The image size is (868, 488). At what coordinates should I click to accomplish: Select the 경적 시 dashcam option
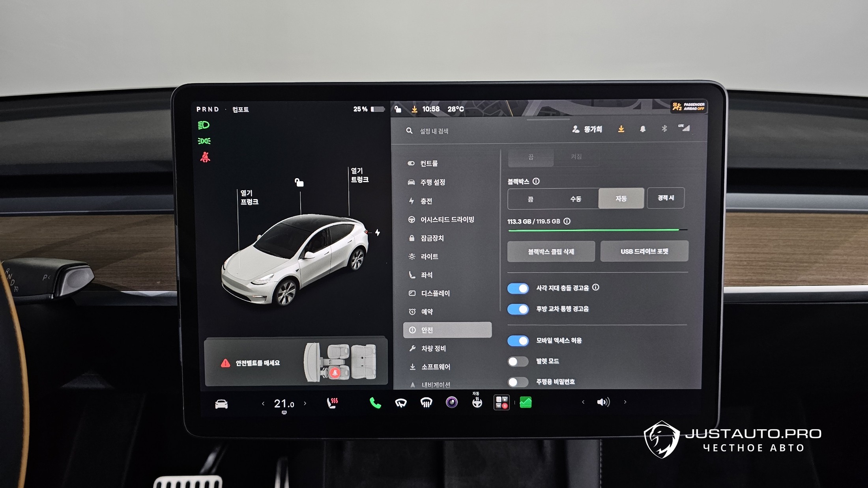coord(666,198)
